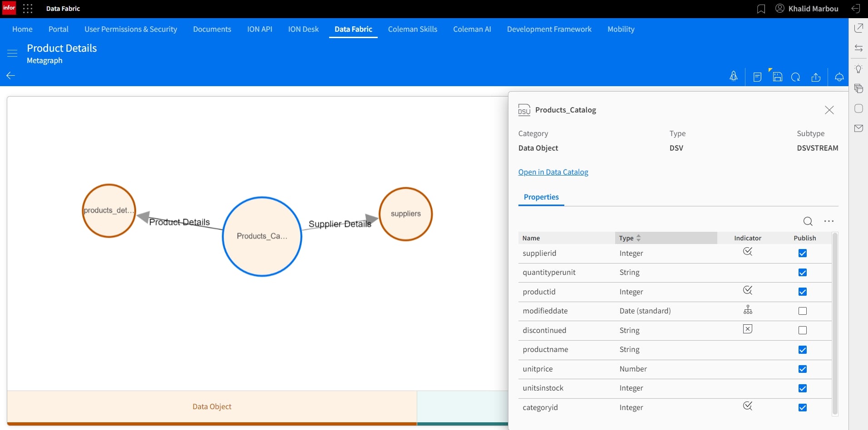Click the sign out icon
868x430 pixels.
click(x=856, y=9)
